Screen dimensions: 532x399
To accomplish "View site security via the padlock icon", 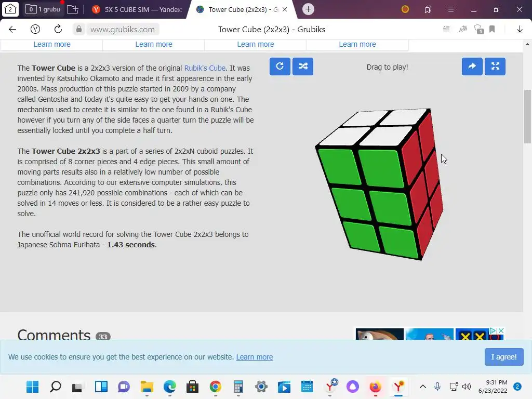I will (x=79, y=29).
